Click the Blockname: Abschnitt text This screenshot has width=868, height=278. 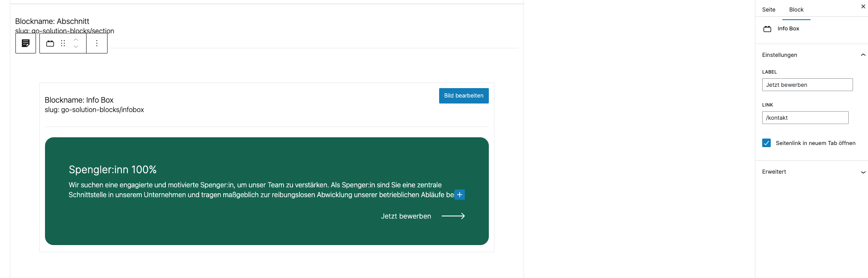click(52, 21)
